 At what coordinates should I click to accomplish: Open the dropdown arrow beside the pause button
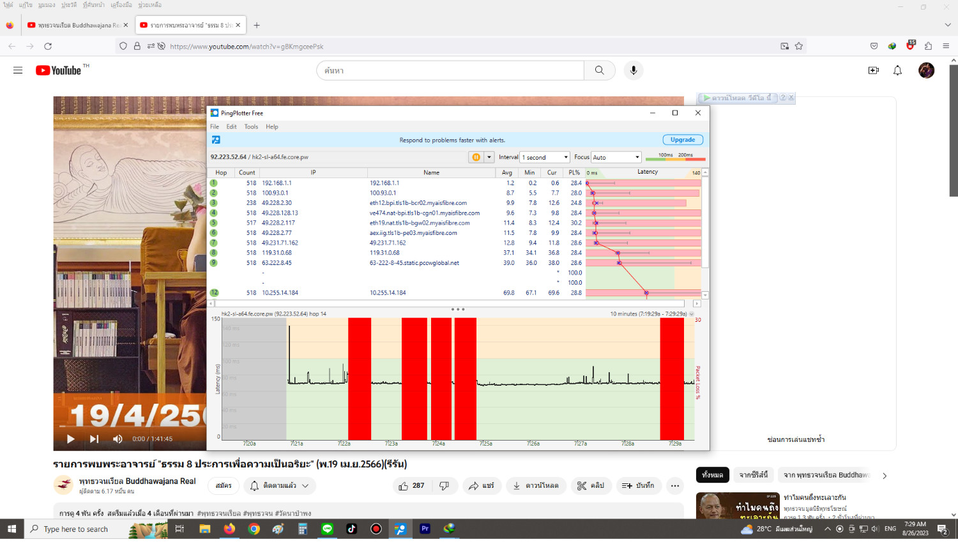coord(489,157)
